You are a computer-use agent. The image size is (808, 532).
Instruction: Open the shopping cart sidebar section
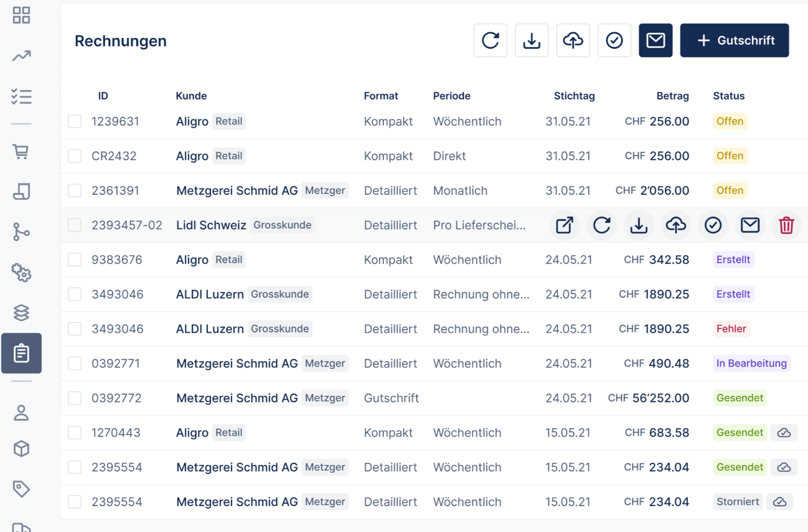click(21, 152)
